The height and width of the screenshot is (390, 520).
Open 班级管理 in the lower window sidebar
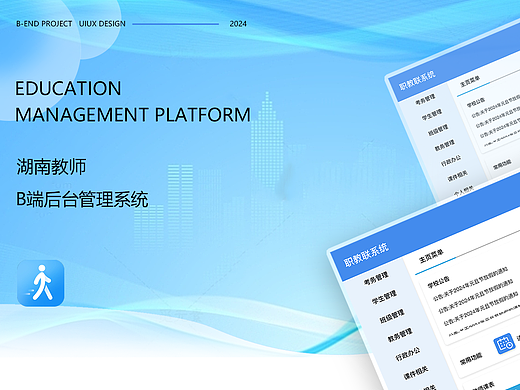(x=392, y=316)
